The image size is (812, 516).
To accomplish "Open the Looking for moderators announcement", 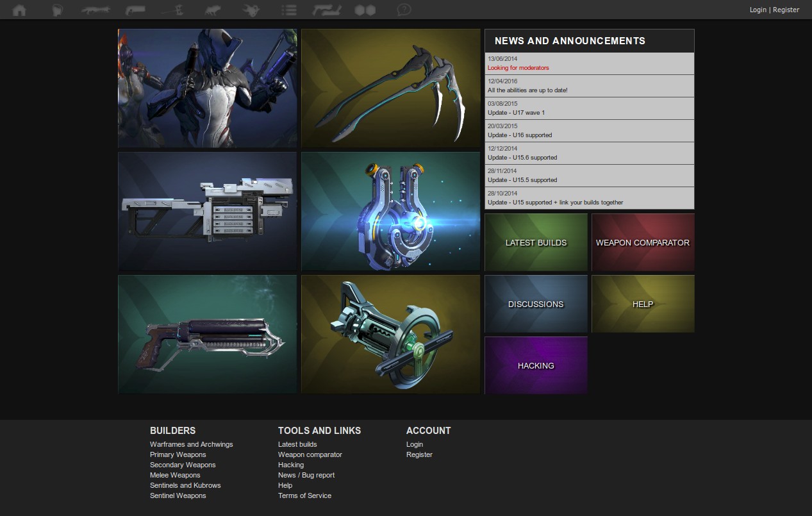I will (518, 67).
